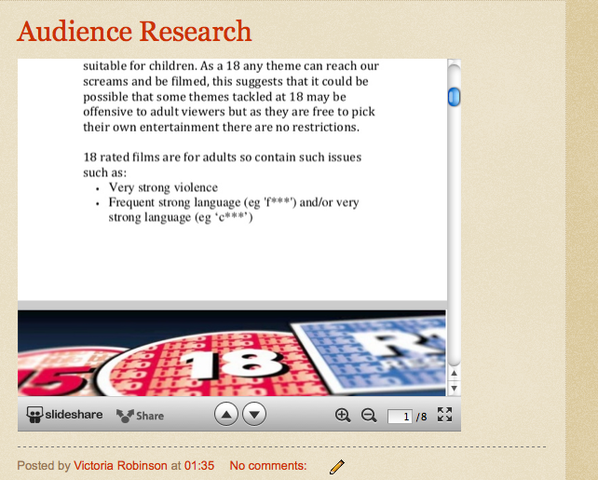Open the post timestamp 01:35 link

199,466
